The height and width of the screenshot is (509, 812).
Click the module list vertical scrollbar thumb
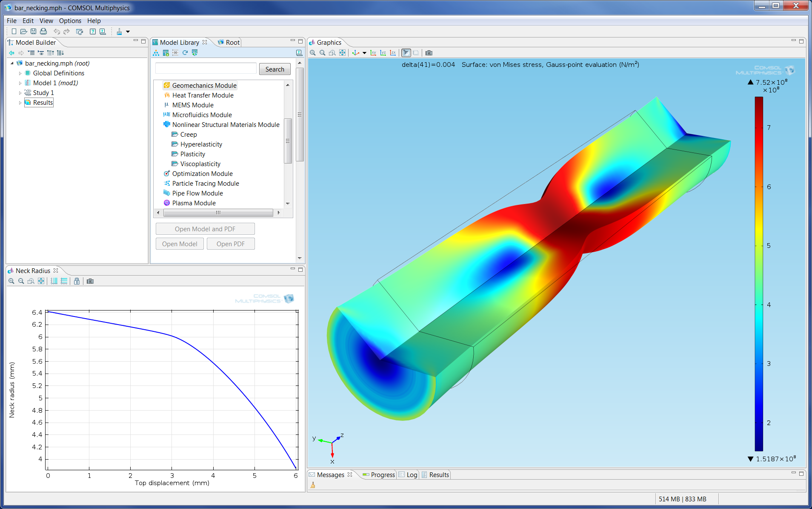point(288,141)
